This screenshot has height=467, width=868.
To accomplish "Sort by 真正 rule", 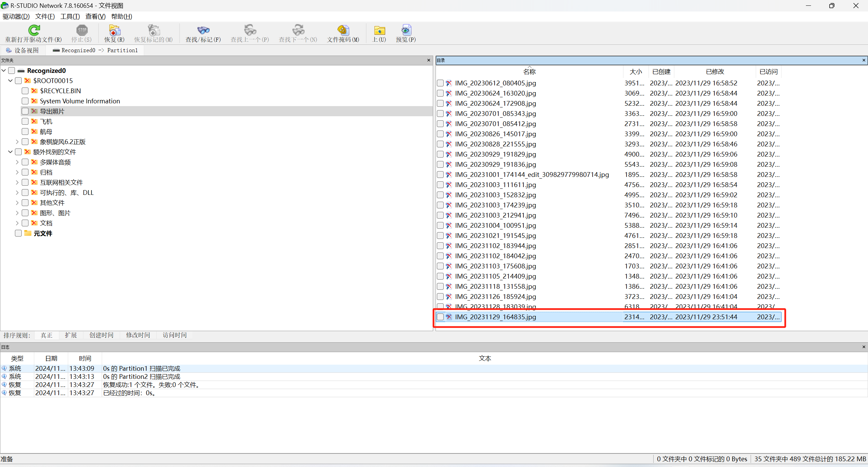I will point(46,335).
